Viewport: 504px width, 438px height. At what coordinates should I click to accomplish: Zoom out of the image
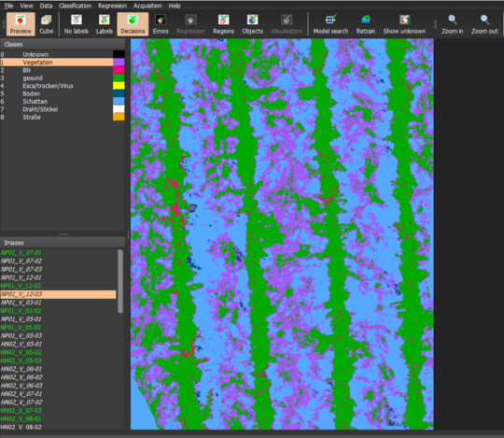(x=484, y=24)
